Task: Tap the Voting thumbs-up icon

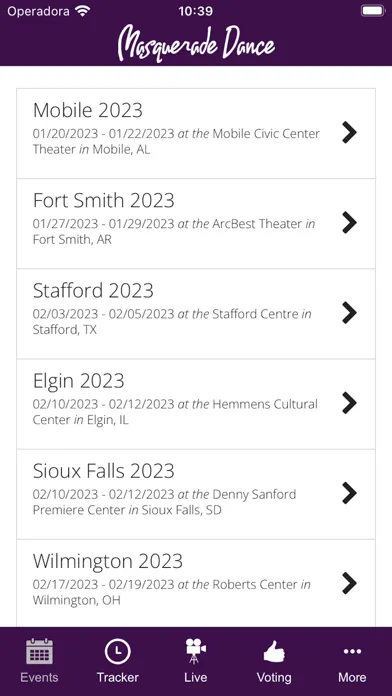Action: click(274, 651)
